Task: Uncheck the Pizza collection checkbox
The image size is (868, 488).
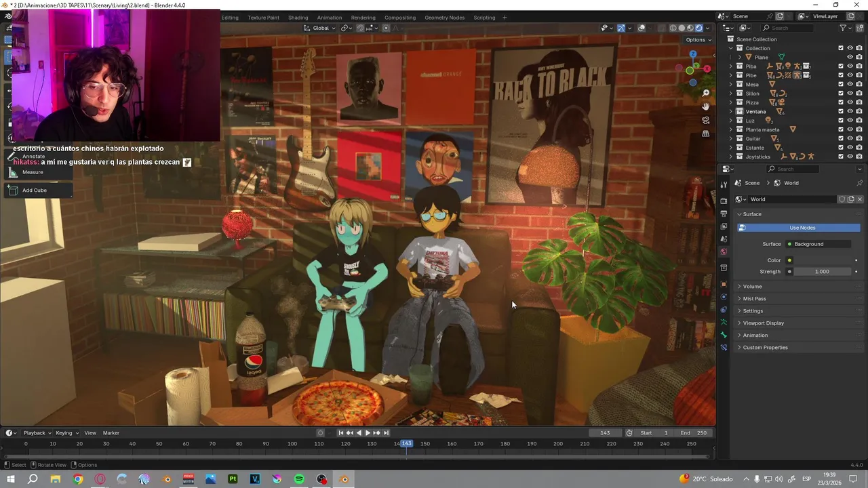Action: point(841,102)
